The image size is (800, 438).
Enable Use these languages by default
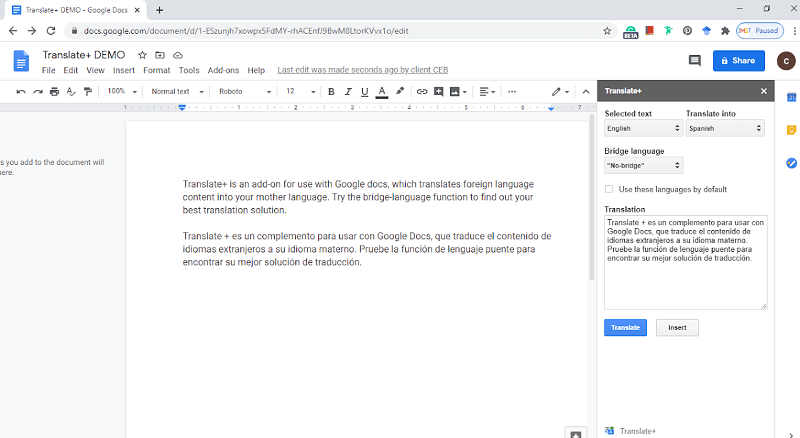coord(609,189)
